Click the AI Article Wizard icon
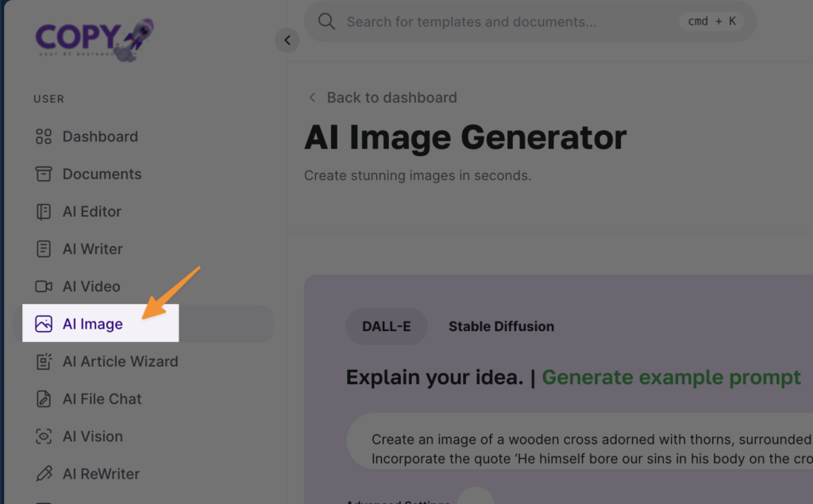 click(x=44, y=362)
